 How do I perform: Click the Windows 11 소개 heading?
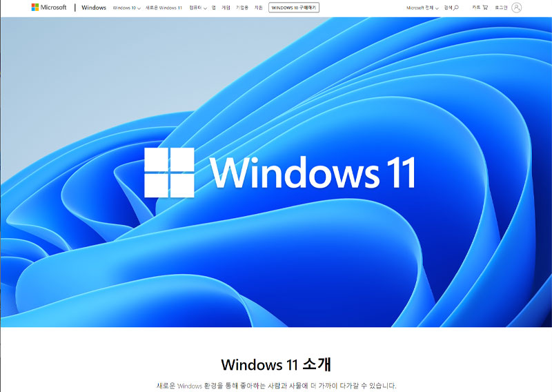click(276, 364)
